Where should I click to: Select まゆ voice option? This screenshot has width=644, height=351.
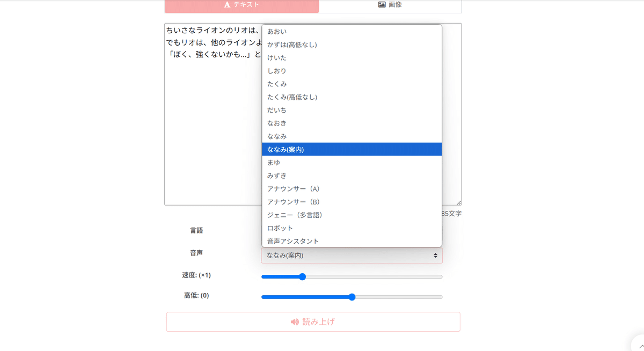click(352, 162)
